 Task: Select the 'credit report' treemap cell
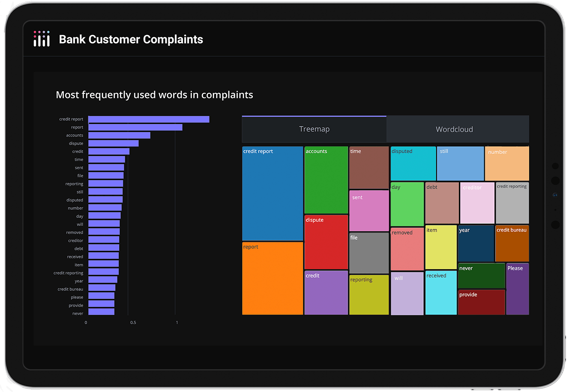273,193
